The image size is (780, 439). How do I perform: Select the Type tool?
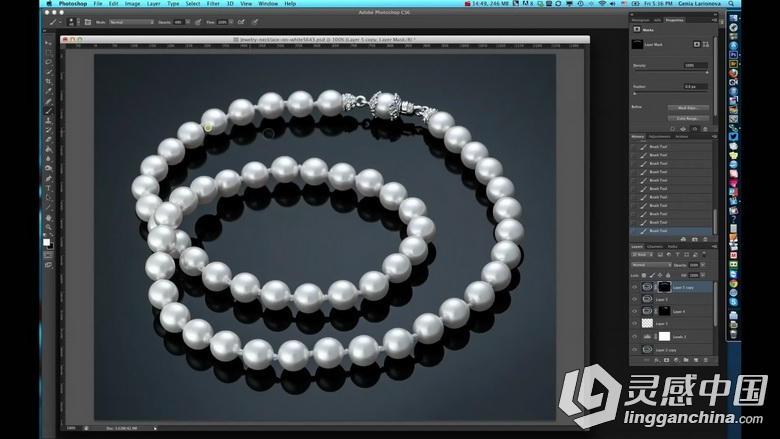pos(48,188)
